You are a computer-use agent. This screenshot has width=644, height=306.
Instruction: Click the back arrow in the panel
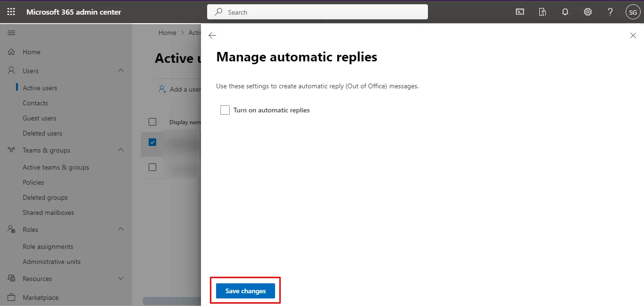point(212,35)
